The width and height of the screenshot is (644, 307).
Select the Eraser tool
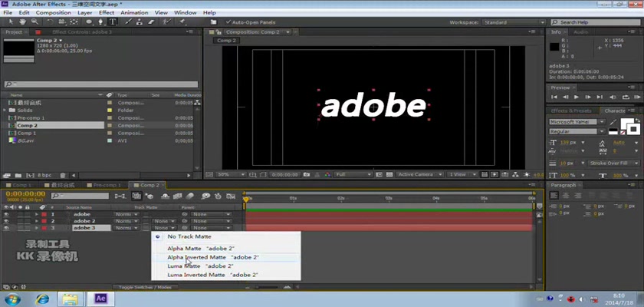tap(151, 21)
